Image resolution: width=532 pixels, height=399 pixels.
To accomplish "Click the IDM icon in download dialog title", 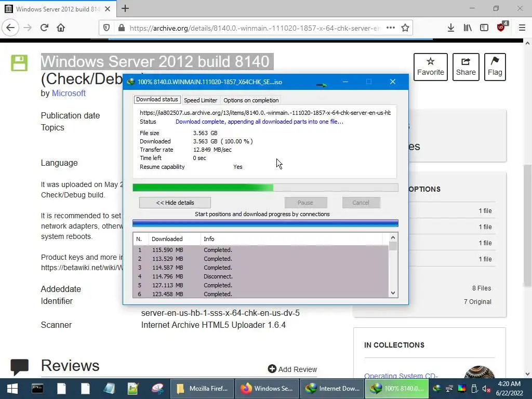I will coord(130,82).
